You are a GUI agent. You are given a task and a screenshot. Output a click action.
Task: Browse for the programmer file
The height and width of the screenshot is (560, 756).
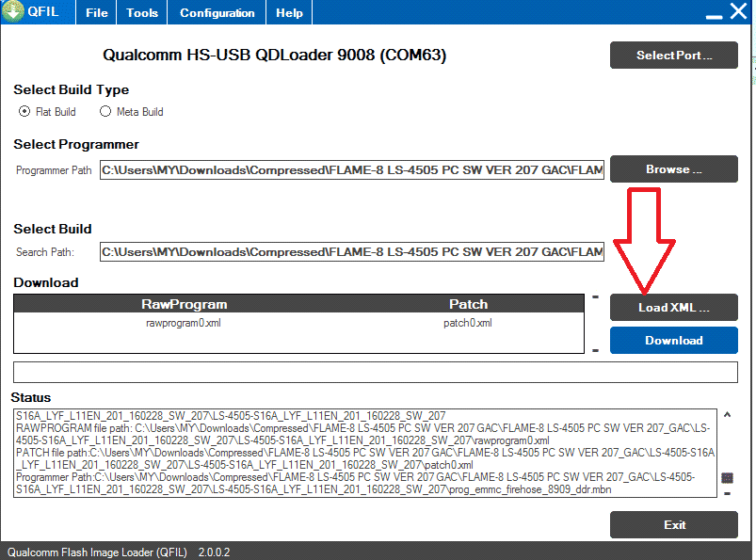coord(673,169)
